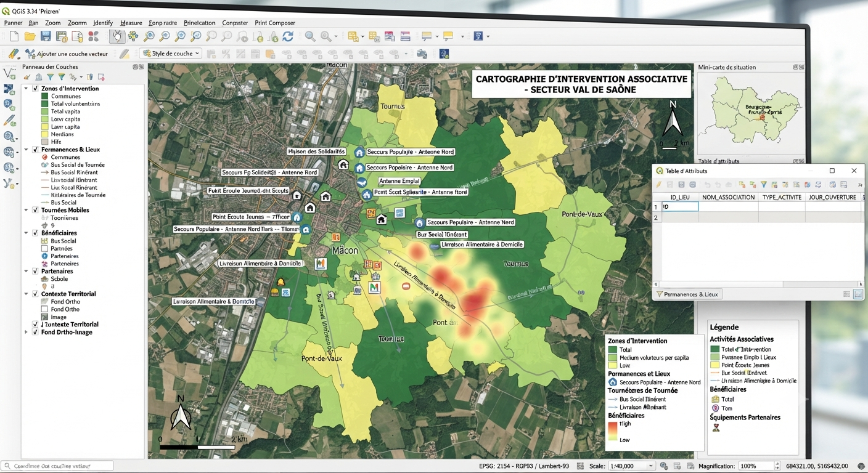Click the Toggle Editing pencil icon on second toolbar

point(125,54)
